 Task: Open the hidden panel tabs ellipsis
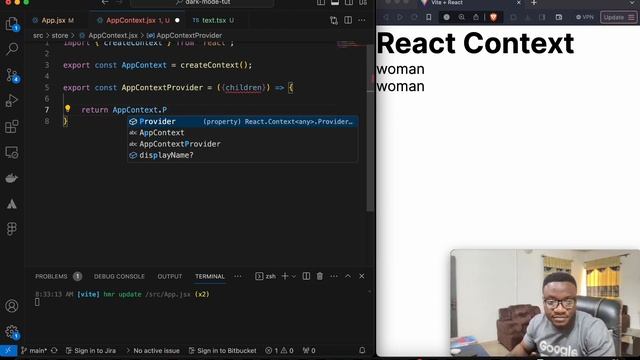pyautogui.click(x=238, y=276)
